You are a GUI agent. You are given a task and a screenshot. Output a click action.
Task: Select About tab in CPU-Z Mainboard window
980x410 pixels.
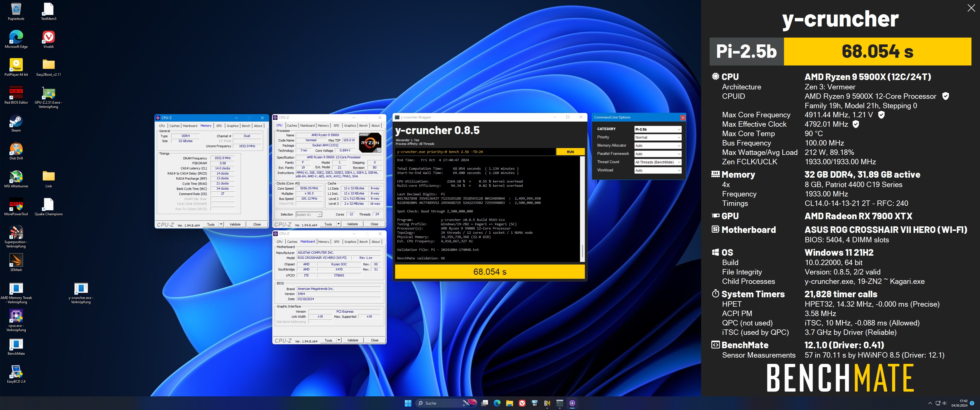point(375,242)
